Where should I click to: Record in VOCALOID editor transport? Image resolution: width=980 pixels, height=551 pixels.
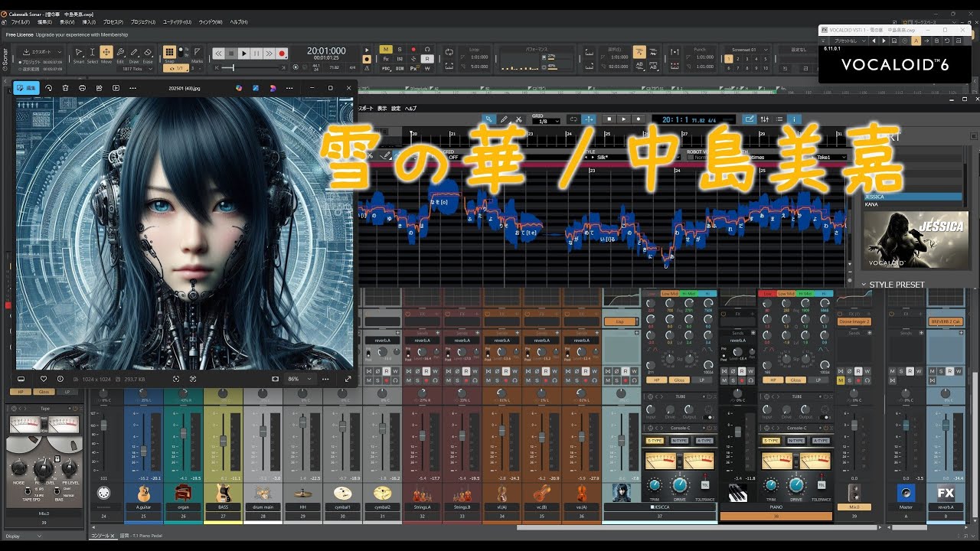[x=638, y=119]
